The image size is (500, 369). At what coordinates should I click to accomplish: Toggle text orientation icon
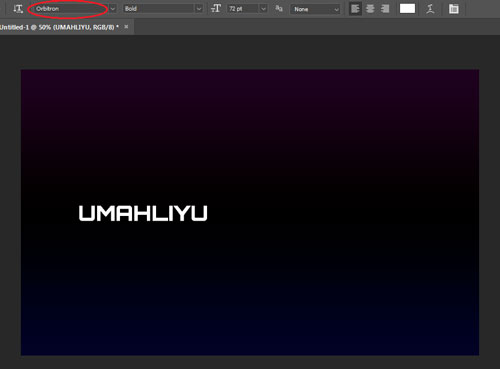[x=18, y=9]
